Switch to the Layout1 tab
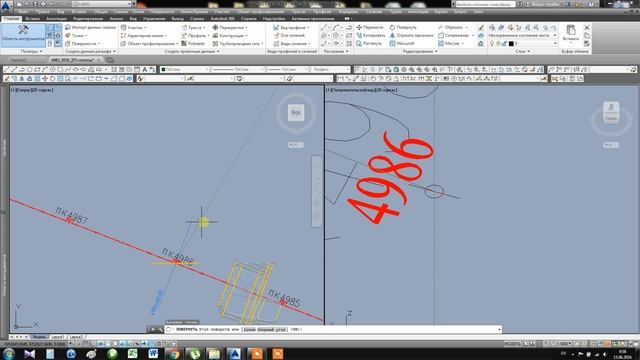Viewport: 640px width, 360px height. pos(58,337)
